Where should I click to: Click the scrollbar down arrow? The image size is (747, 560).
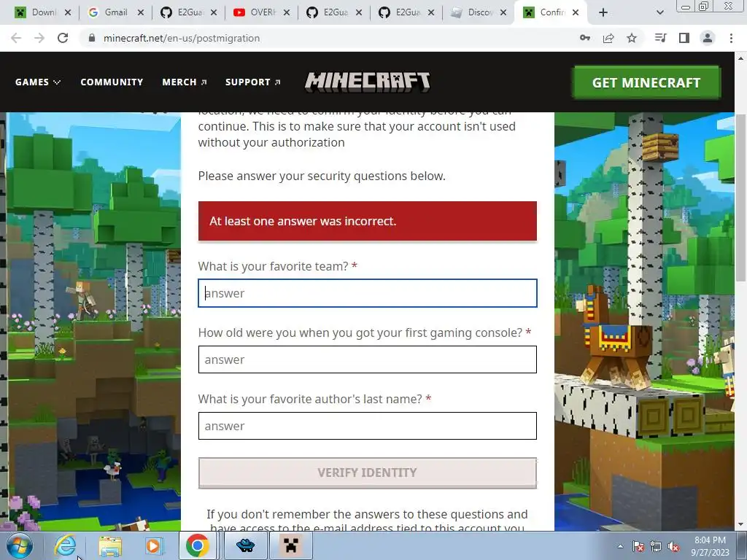click(x=740, y=524)
